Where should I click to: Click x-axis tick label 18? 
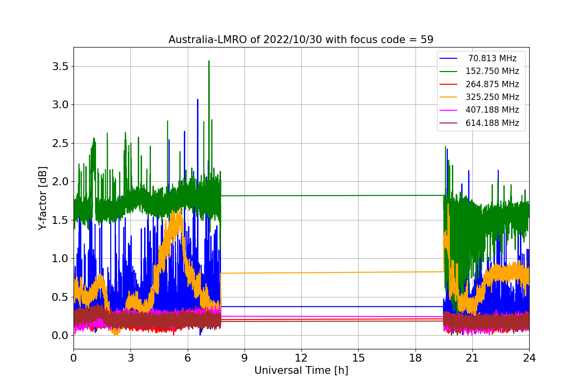[x=415, y=358]
